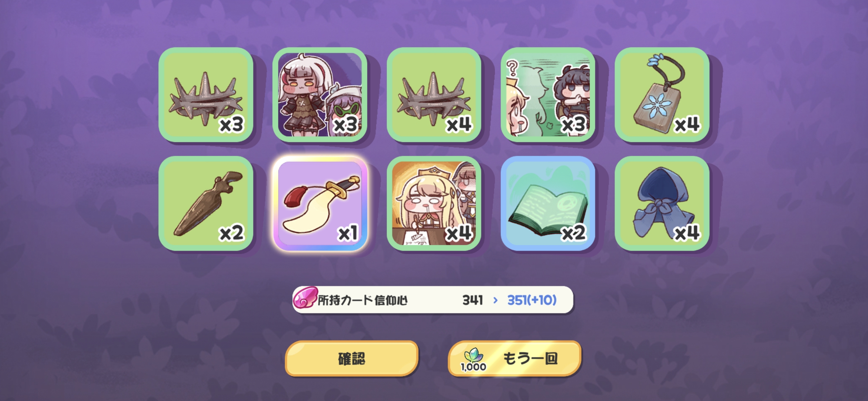The width and height of the screenshot is (868, 401).
Task: Tap the blue hooded cloak x4 reward
Action: (662, 203)
